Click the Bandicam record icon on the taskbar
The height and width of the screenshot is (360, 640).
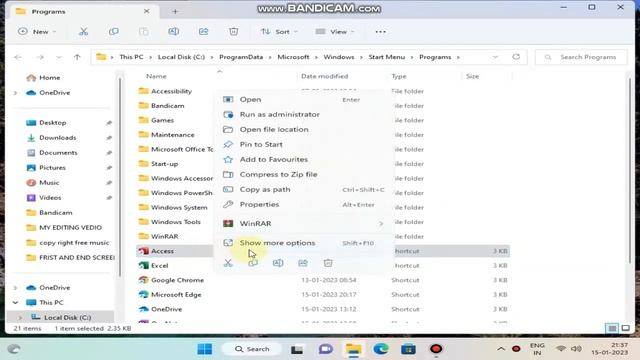(436, 349)
